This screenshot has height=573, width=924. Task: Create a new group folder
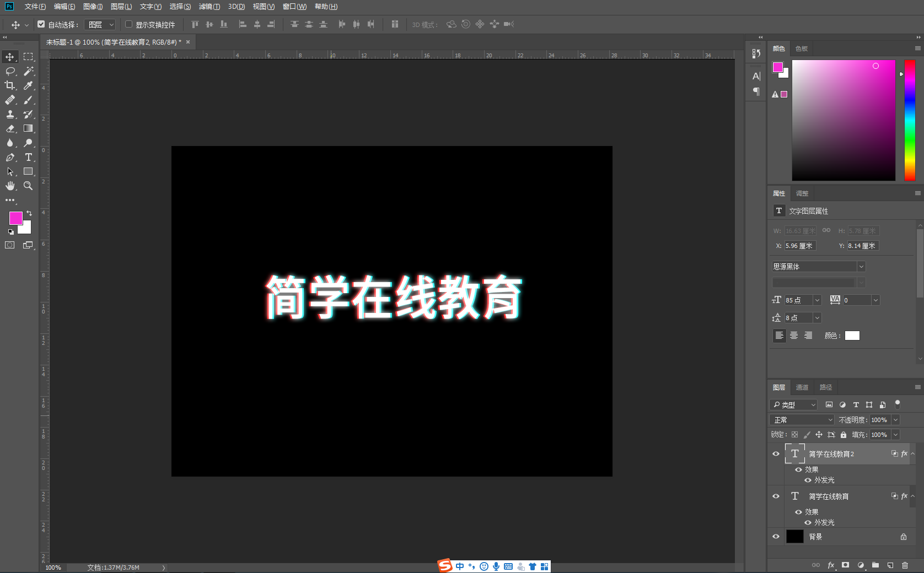click(x=875, y=565)
